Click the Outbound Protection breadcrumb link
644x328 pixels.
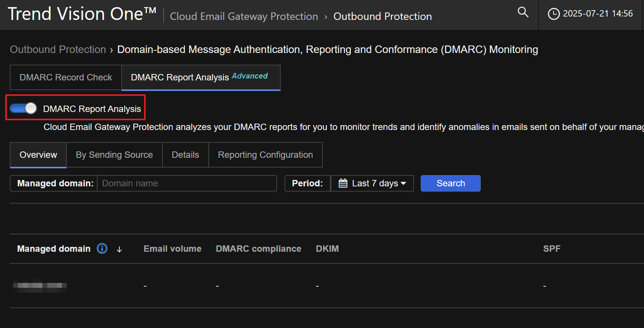pyautogui.click(x=58, y=50)
